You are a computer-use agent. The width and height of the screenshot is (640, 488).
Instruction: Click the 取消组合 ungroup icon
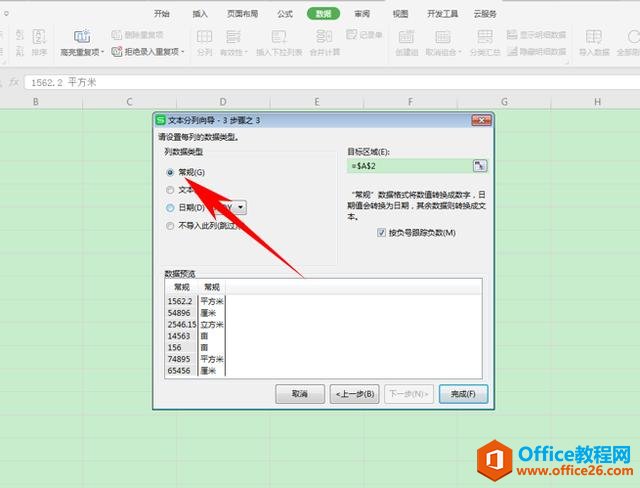pyautogui.click(x=442, y=37)
